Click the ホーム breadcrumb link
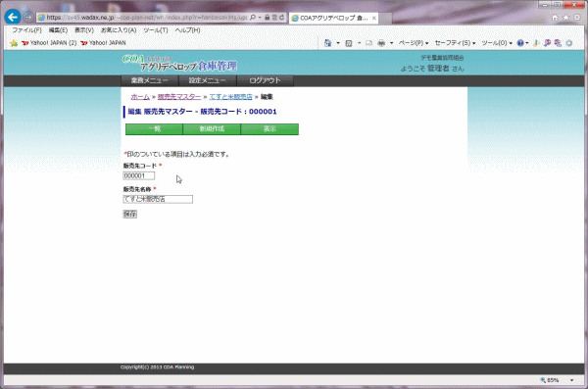 [x=140, y=97]
